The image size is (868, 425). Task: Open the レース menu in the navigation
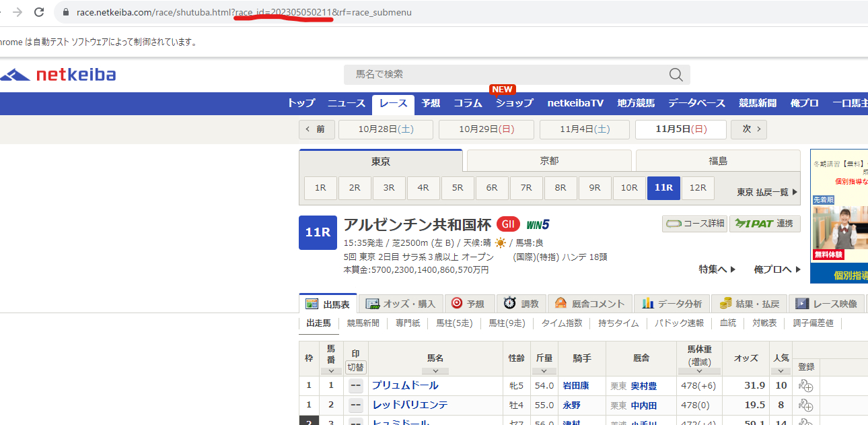392,104
